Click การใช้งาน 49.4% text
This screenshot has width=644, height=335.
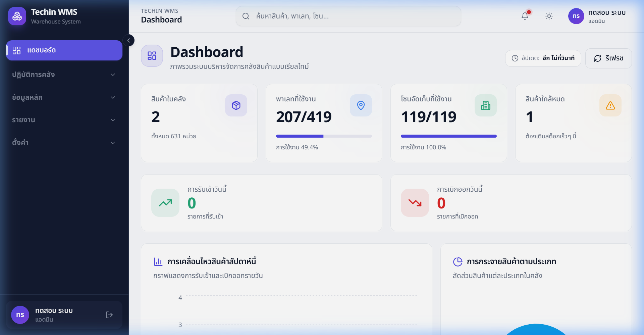(297, 147)
